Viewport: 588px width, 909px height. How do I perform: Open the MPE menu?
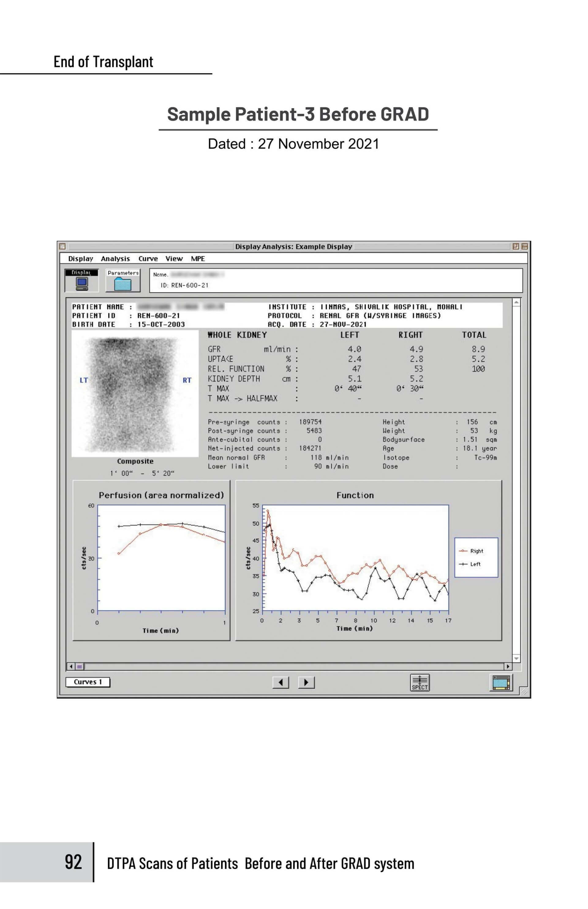click(x=198, y=259)
